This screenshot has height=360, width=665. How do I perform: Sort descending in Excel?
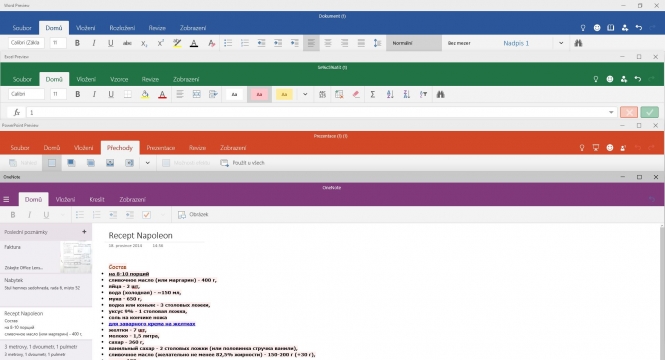[406, 95]
